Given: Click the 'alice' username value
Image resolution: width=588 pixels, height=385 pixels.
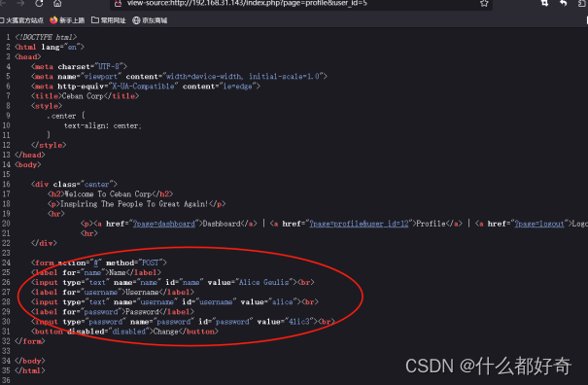Looking at the screenshot, I should (282, 301).
